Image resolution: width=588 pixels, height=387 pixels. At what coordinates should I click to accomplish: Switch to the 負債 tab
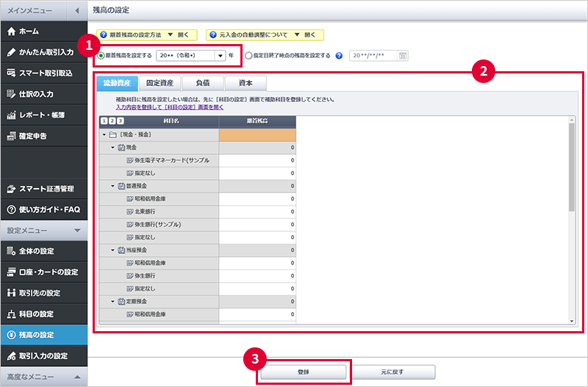pyautogui.click(x=202, y=83)
